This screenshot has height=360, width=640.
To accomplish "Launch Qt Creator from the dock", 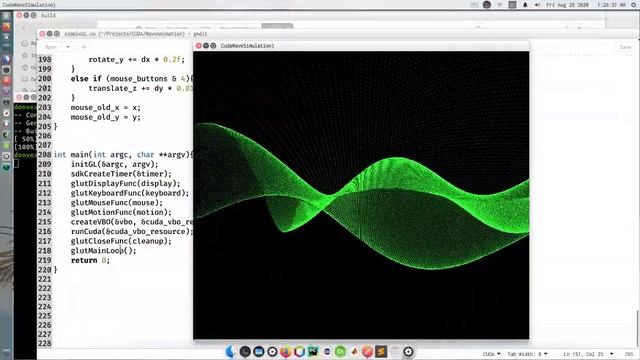I will tap(340, 351).
